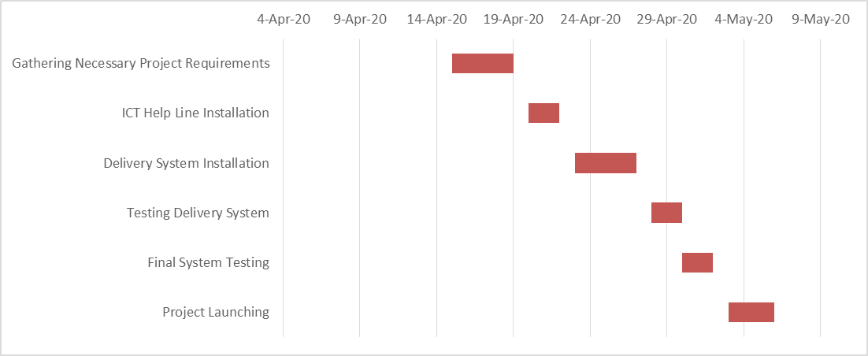Viewport: 868px width, 356px height.
Task: Click the Final System Testing bar
Action: 697,262
